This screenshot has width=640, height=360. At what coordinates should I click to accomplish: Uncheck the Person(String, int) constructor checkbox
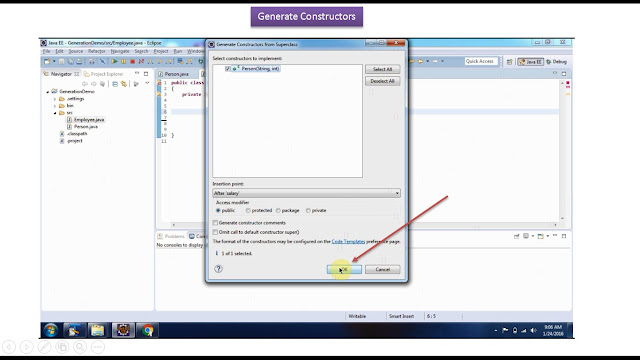pyautogui.click(x=228, y=69)
